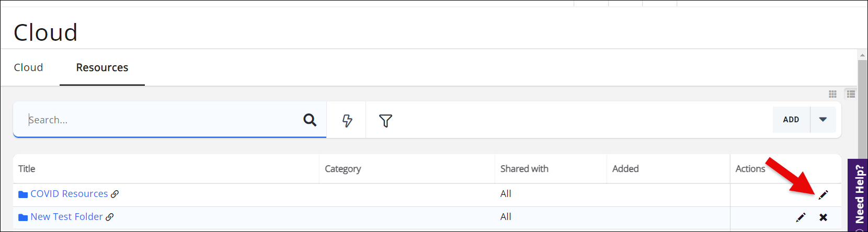Sort by the Title column header

(x=27, y=169)
